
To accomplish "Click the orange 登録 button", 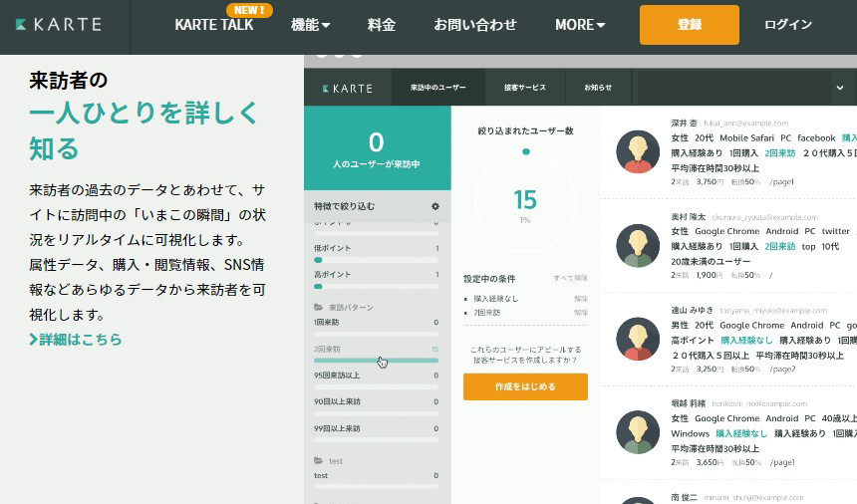I will [689, 25].
